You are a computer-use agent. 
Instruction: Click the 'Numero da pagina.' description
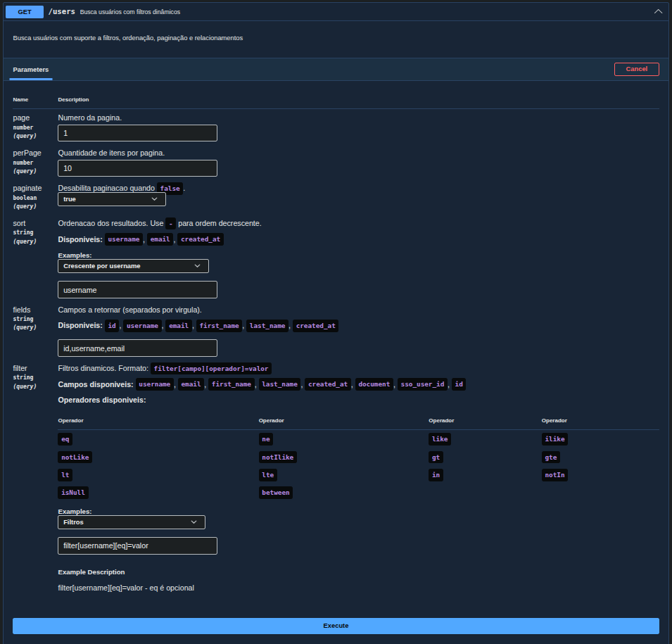tap(90, 118)
